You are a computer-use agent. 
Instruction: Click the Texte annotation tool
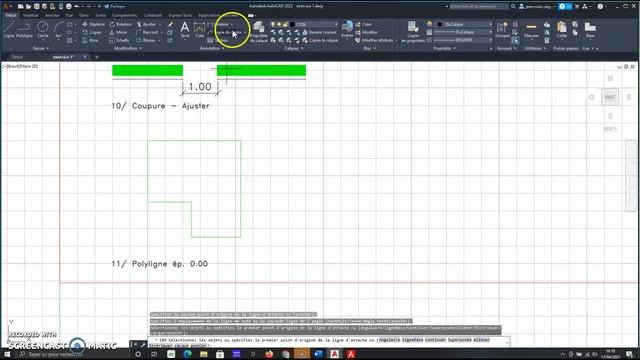coord(185,30)
